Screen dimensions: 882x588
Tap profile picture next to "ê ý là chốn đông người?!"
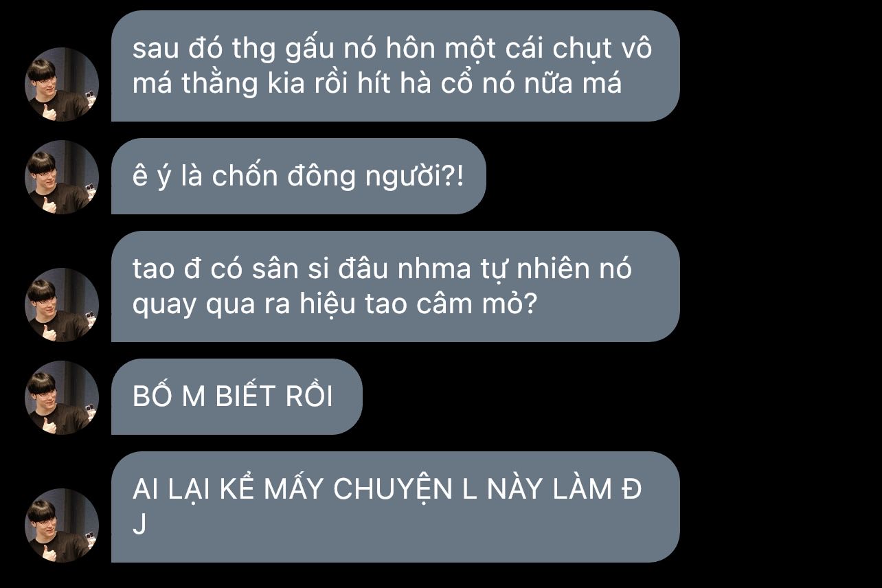pyautogui.click(x=62, y=177)
